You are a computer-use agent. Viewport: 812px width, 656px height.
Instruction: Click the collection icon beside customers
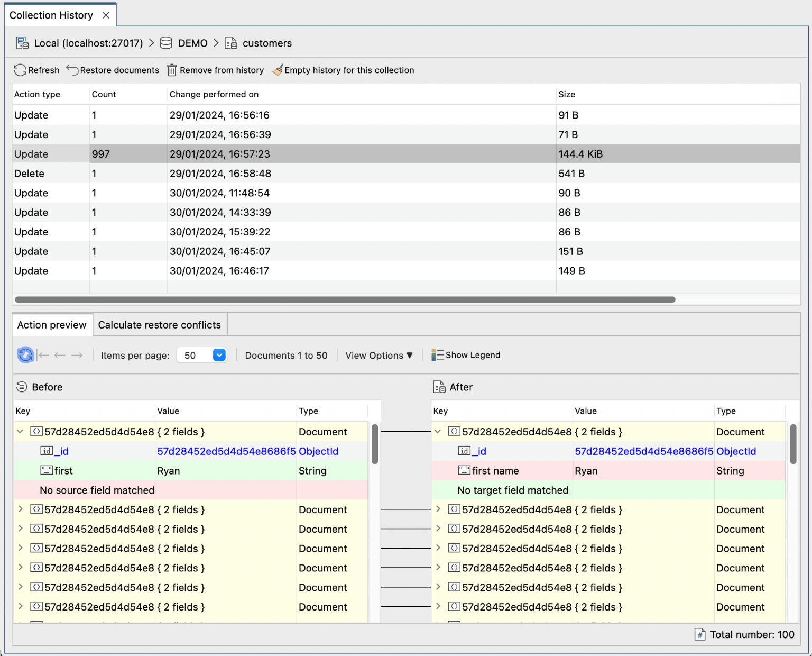230,43
